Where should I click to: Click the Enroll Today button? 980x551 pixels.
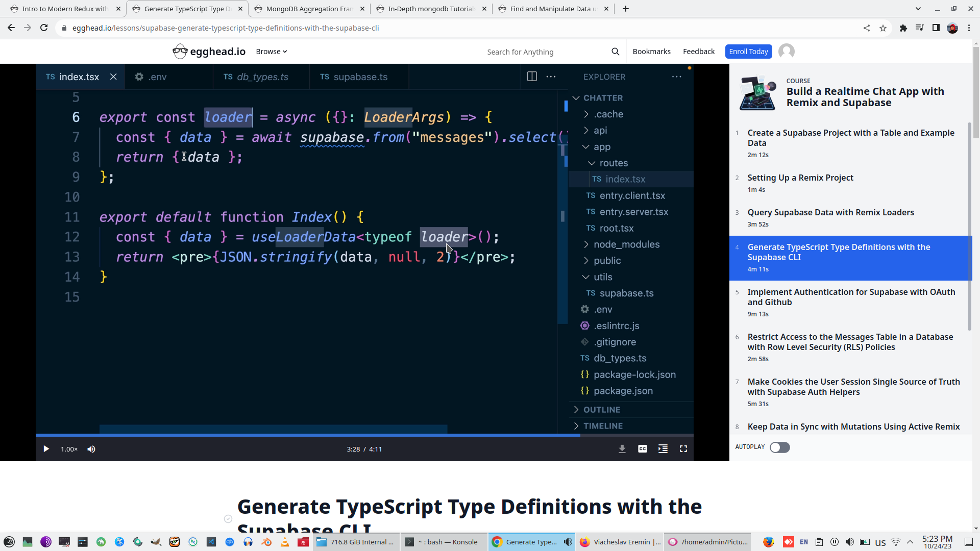[748, 52]
